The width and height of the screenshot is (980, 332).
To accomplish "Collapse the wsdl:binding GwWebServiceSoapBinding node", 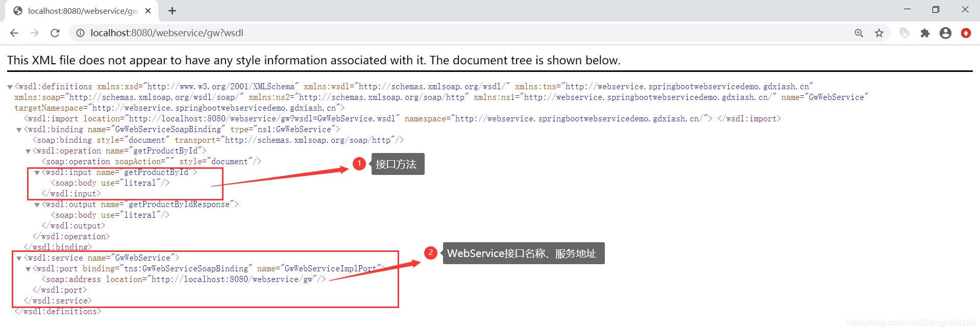I will pos(19,130).
